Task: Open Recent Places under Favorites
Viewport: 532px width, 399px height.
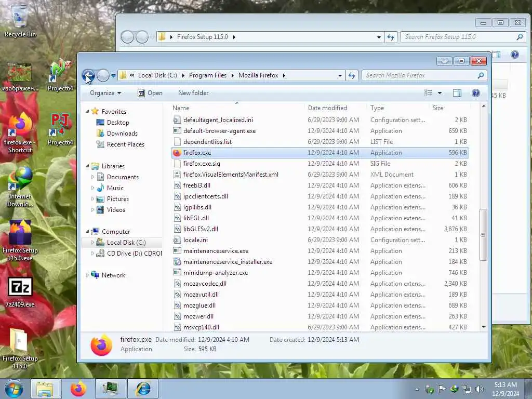Action: coord(125,144)
